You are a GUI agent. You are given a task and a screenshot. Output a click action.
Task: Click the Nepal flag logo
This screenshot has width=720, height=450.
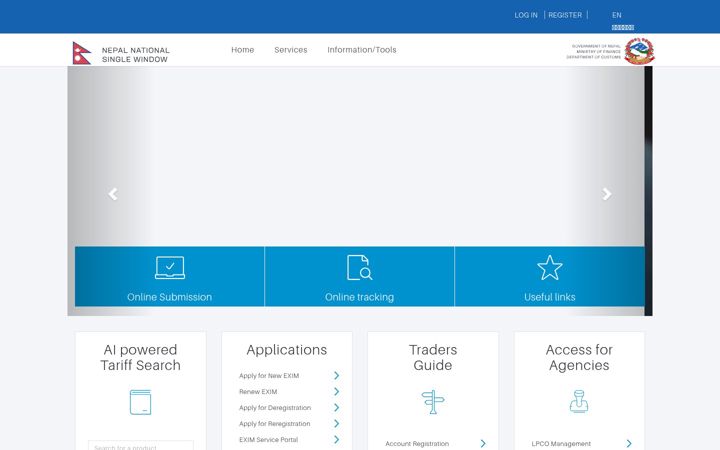tap(82, 53)
